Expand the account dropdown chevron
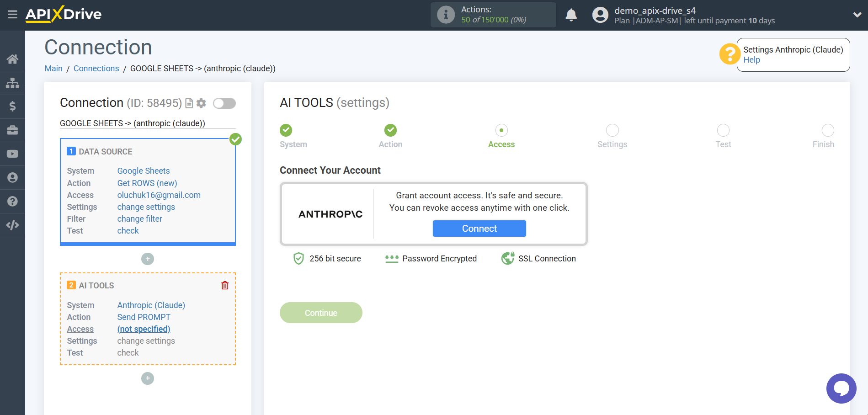Viewport: 868px width, 415px height. [x=857, y=15]
